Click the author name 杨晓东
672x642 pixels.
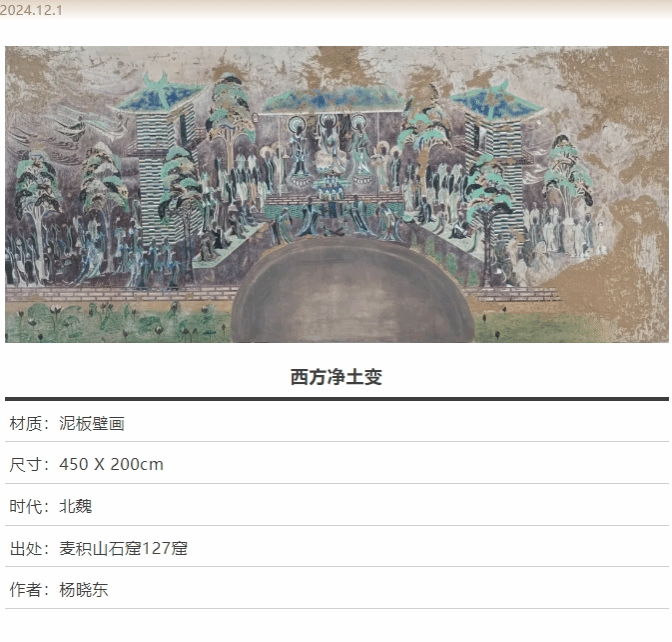click(x=84, y=590)
